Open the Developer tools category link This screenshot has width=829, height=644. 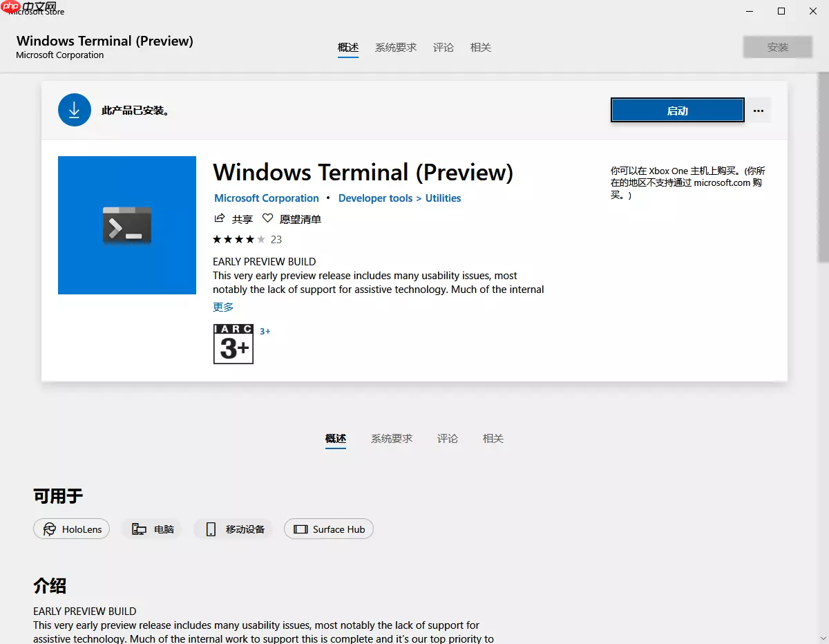tap(374, 198)
